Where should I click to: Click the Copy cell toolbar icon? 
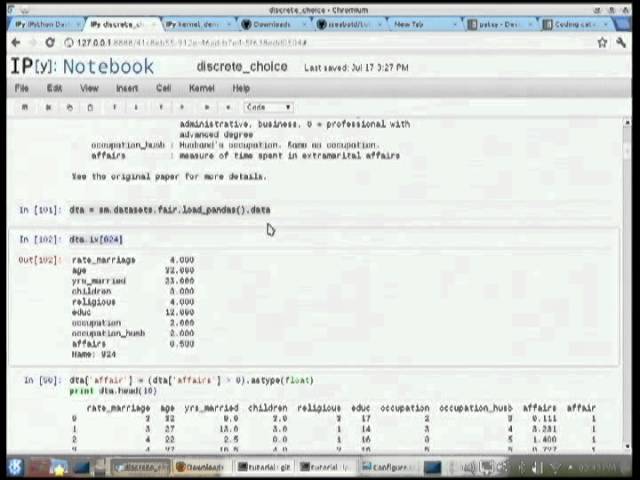click(x=69, y=107)
